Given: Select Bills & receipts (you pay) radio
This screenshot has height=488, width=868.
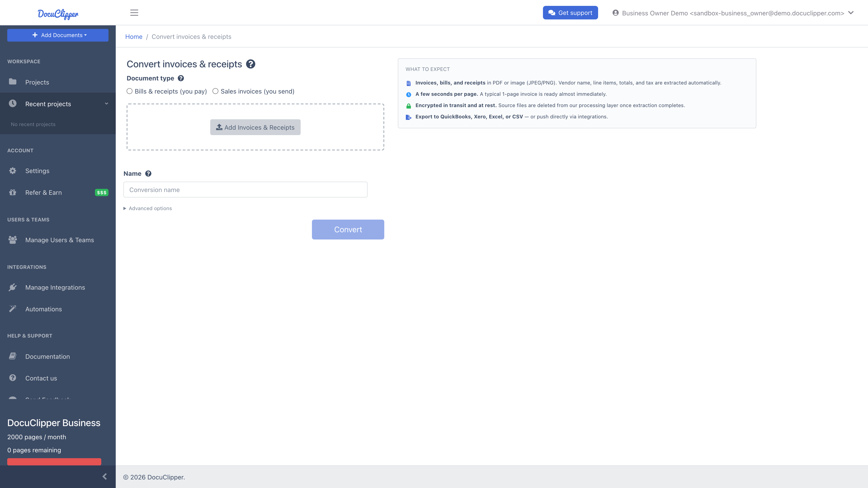Looking at the screenshot, I should coord(129,91).
